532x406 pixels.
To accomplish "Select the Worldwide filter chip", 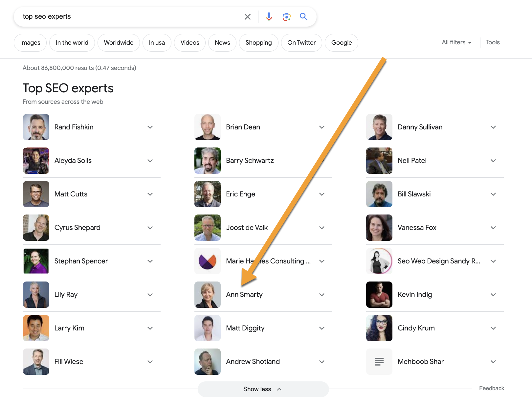I will tap(119, 43).
